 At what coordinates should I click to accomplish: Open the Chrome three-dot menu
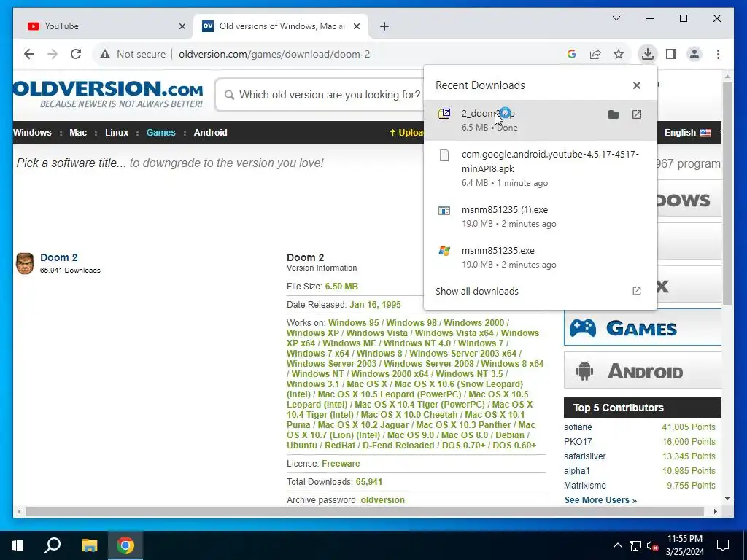click(718, 54)
